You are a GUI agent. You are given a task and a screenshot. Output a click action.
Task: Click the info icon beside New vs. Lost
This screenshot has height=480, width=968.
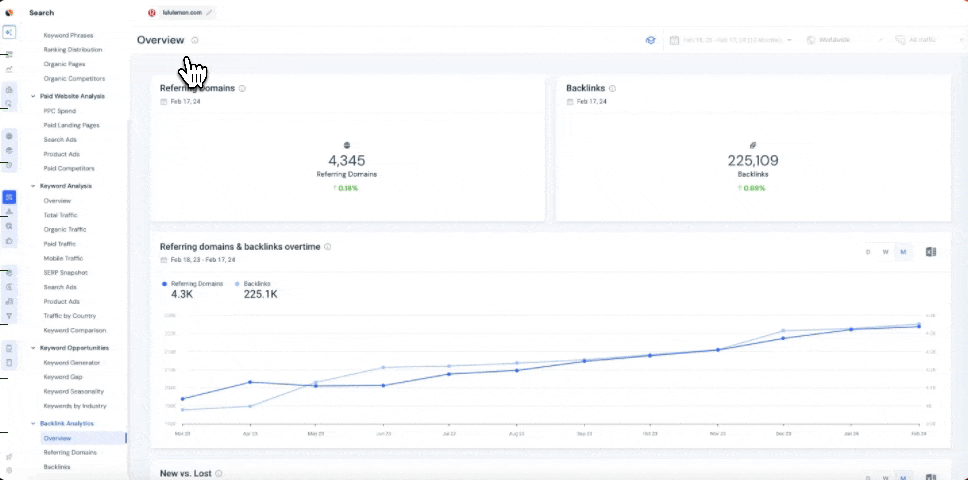click(218, 473)
